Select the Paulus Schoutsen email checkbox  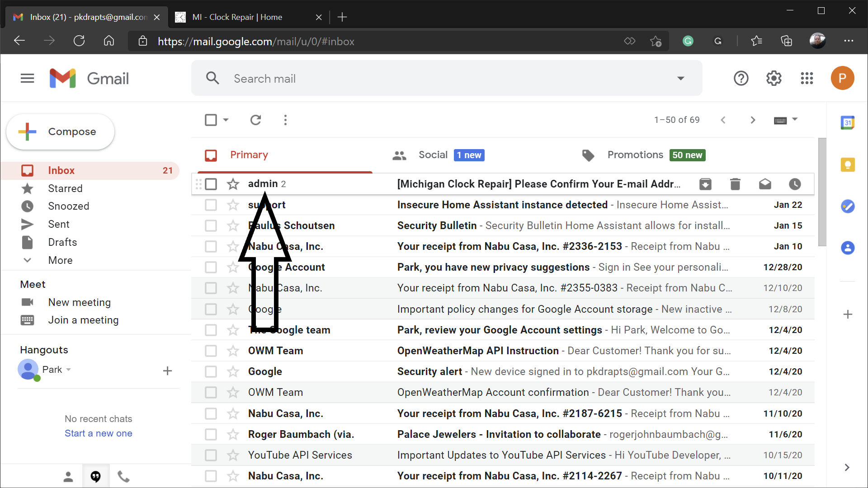211,225
